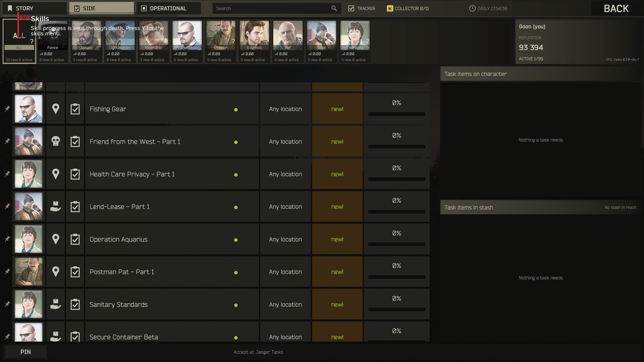The height and width of the screenshot is (362, 644).
Task: Click location icon on Health Care Privacy row
Action: coord(56,174)
